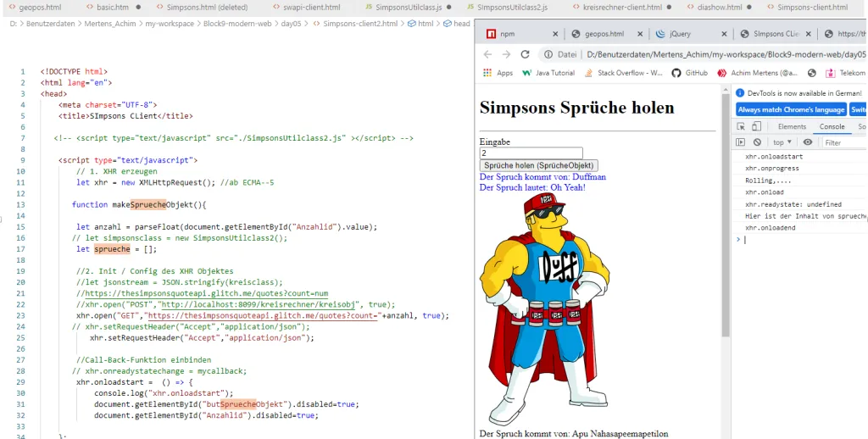Click unsaved dot on diashow.html tab
Image resolution: width=868 pixels, height=439 pixels.
[750, 8]
